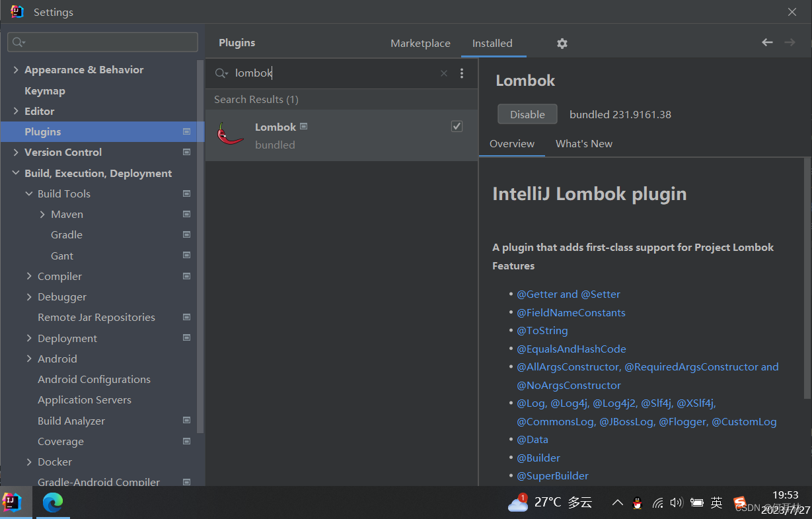The height and width of the screenshot is (519, 812).
Task: Click the project-level icon beside Plugins
Action: point(187,132)
